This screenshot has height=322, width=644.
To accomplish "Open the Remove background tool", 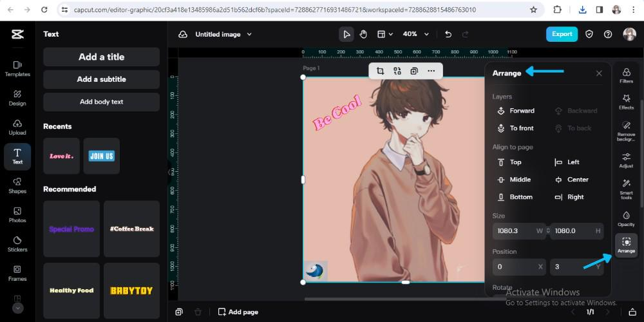I will [627, 131].
